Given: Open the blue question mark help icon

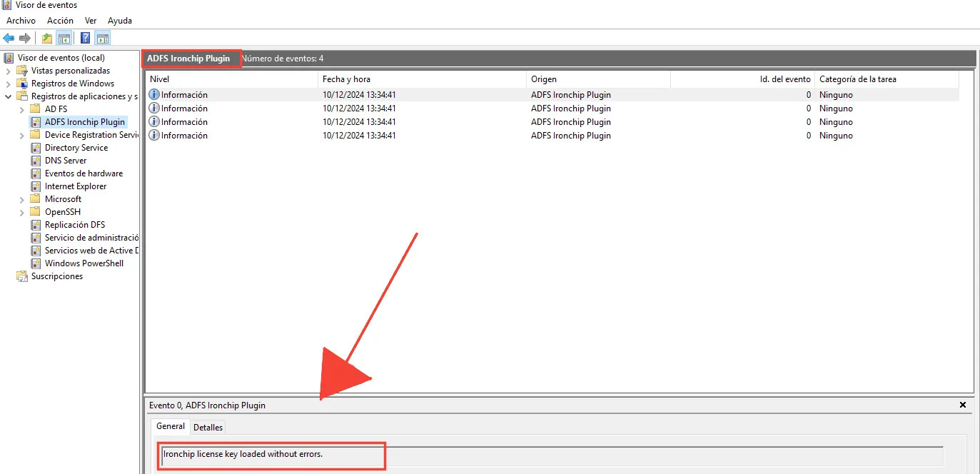Looking at the screenshot, I should point(86,38).
